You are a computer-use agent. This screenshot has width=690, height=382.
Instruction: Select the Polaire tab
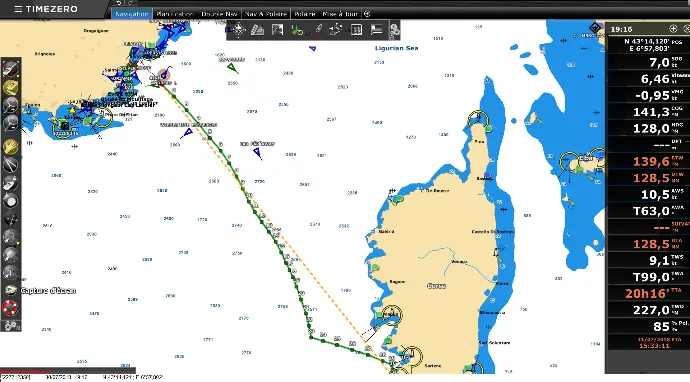(305, 14)
